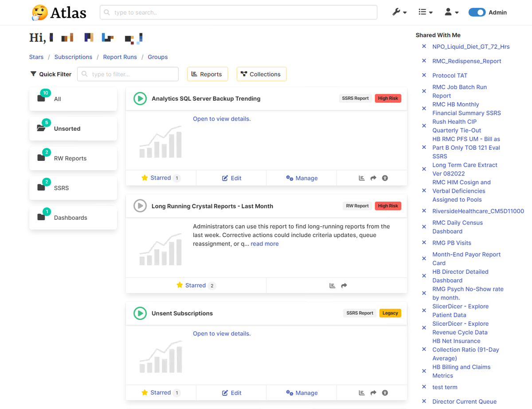Viewport: 532px width, 409px height.
Task: Click the read more link
Action: [x=265, y=244]
